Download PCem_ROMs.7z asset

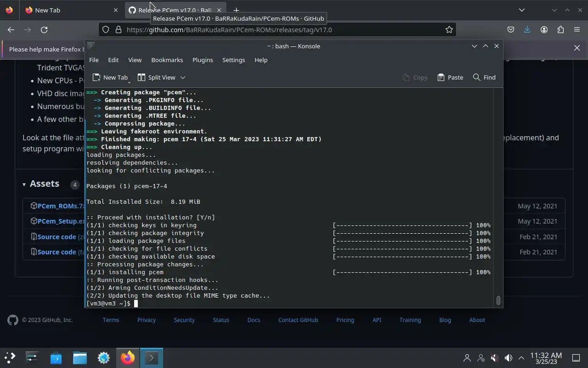(61, 206)
